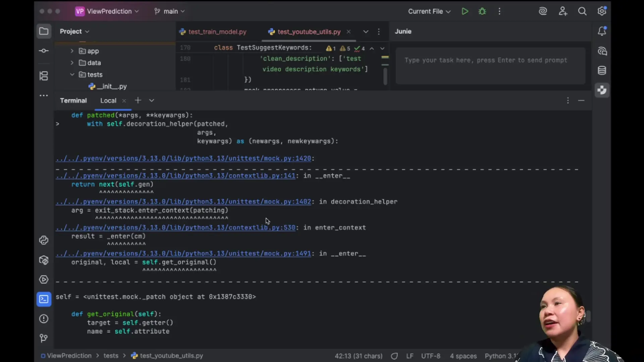Click ViewPrediction breadcrumb in status bar

click(x=66, y=356)
